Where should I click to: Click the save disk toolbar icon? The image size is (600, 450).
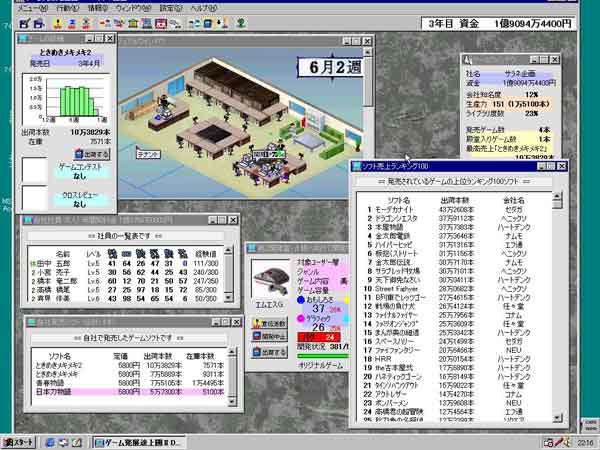(39, 22)
